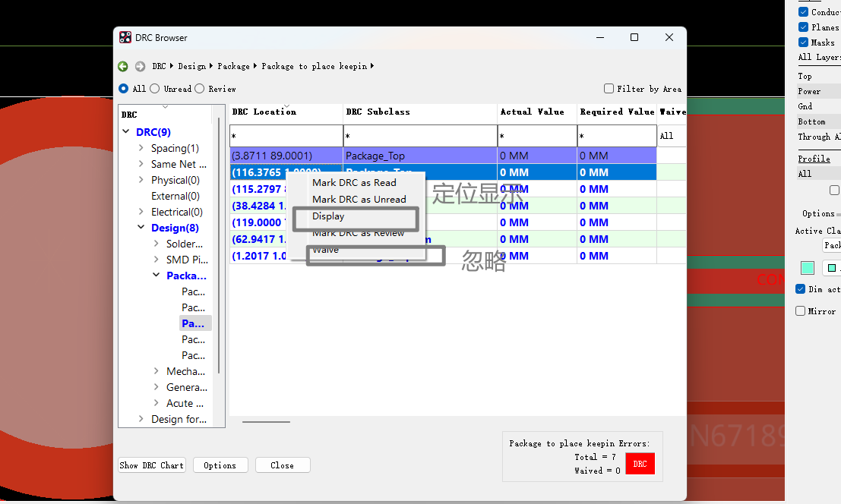This screenshot has height=504, width=841.
Task: Collapse the Packa... tree node
Action: tap(156, 275)
